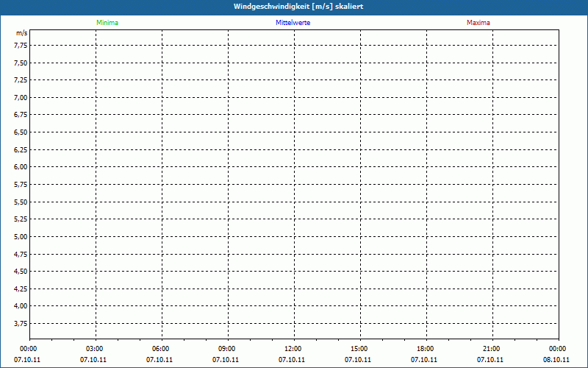Click the '07.10.11' date under 15:00
This screenshot has width=588, height=368.
click(x=358, y=360)
